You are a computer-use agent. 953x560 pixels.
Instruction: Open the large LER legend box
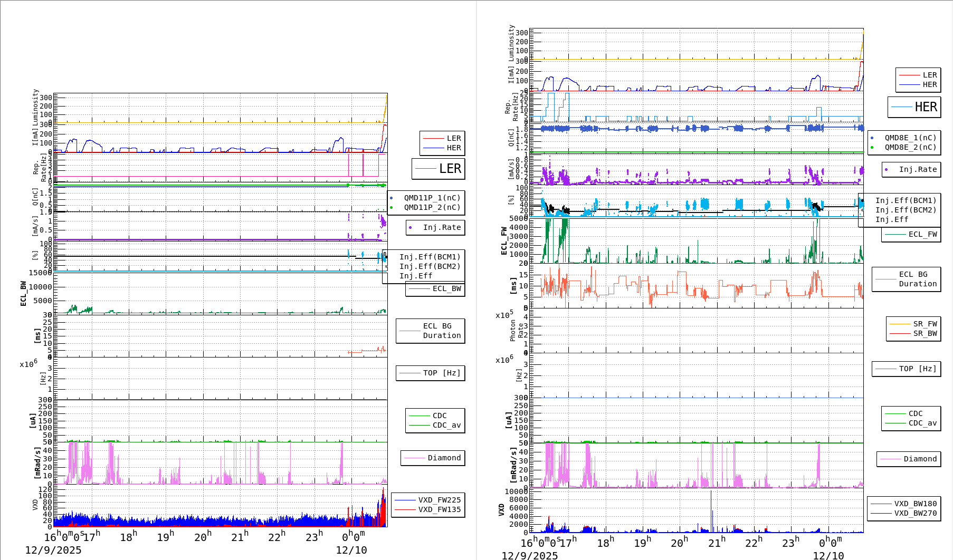coord(439,169)
